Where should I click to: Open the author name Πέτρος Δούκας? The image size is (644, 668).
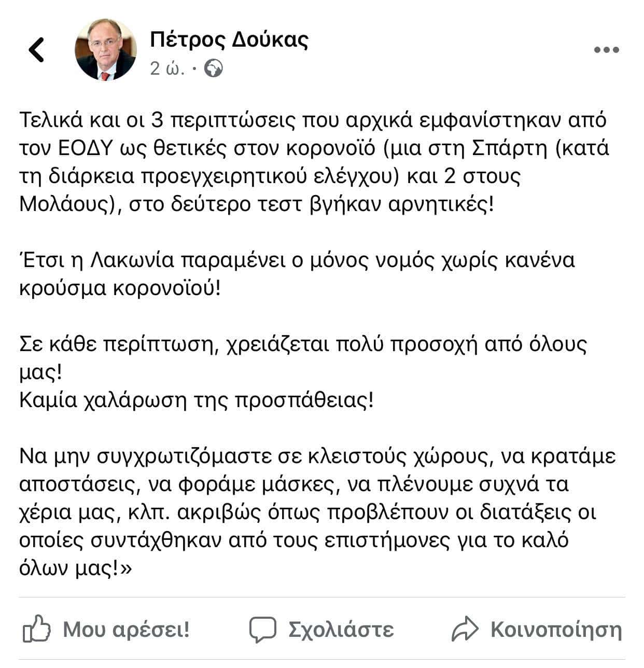[x=229, y=40]
